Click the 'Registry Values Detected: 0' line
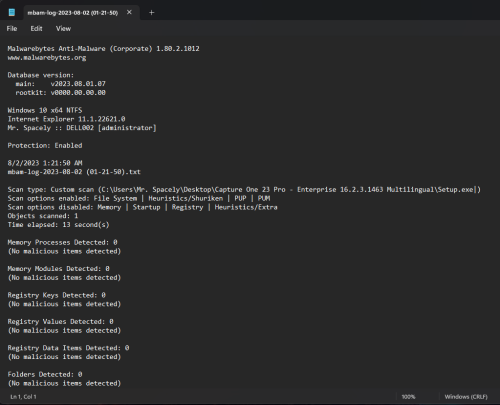Viewport: 500px width, 405px height. tap(60, 322)
